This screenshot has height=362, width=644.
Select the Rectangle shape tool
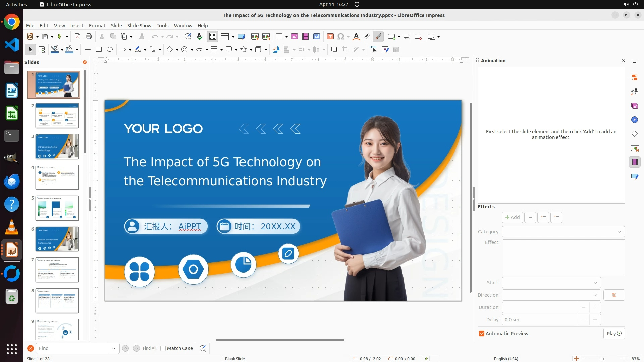(x=98, y=50)
